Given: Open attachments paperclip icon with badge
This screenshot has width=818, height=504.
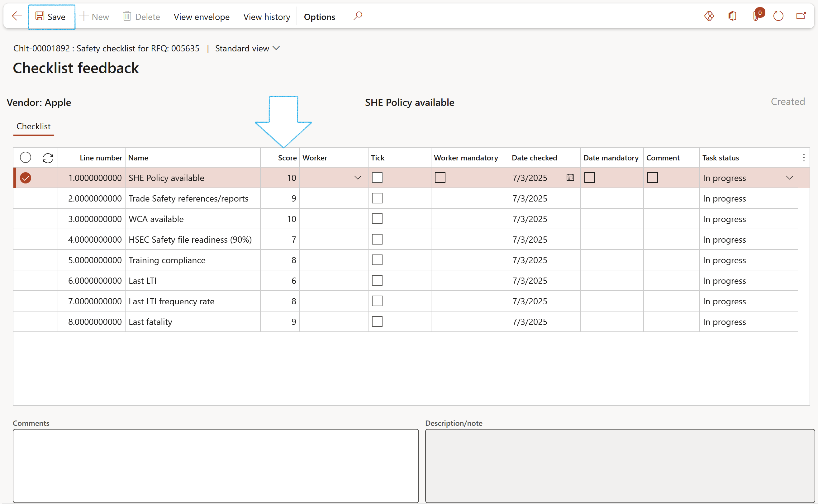Looking at the screenshot, I should click(x=756, y=16).
